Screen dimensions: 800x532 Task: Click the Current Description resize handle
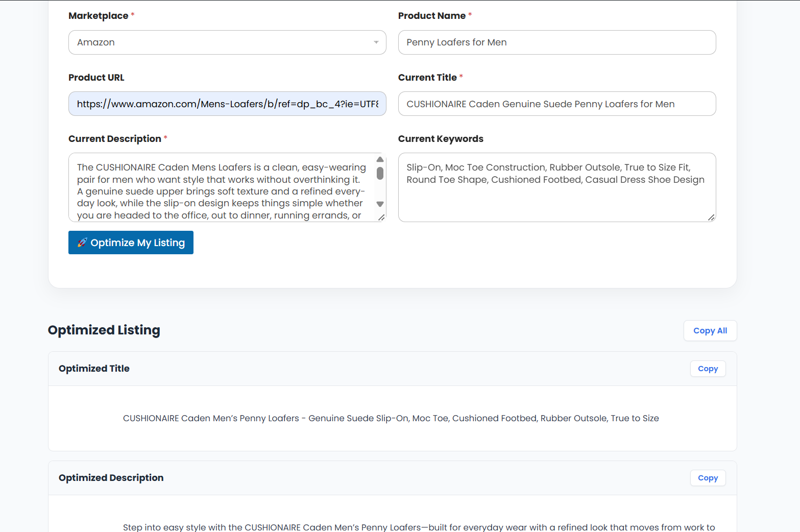[x=381, y=217]
